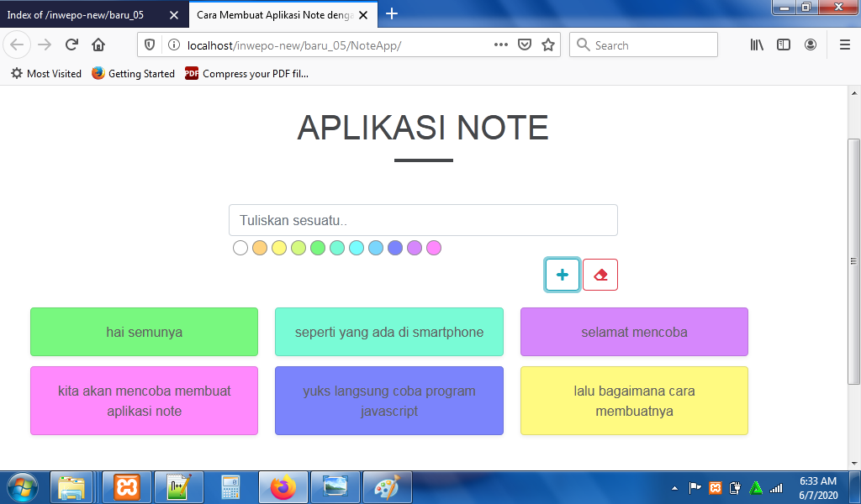861x504 pixels.
Task: Bookmark this page with star icon
Action: coord(548,45)
